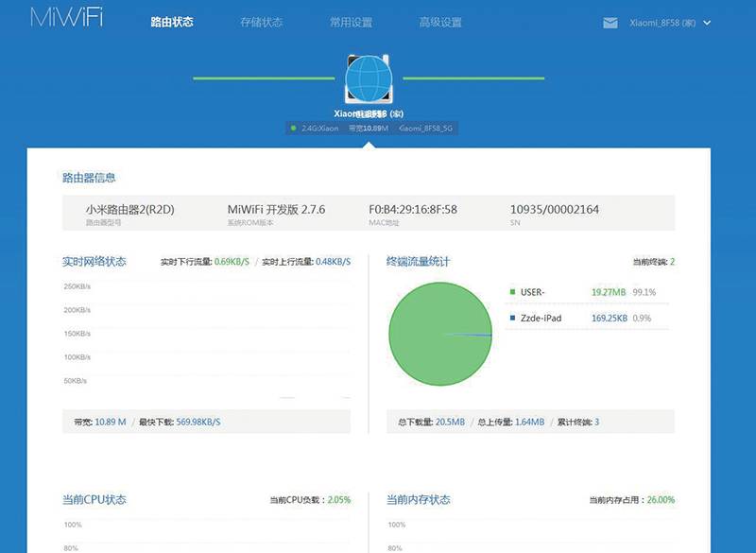
Task: Open the 路由状态 tab
Action: [172, 22]
